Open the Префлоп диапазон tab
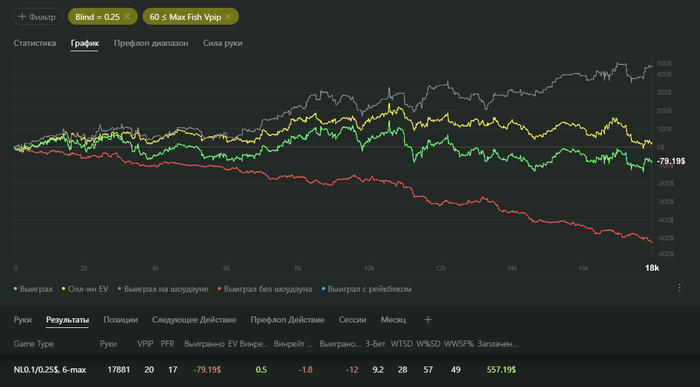 [x=151, y=43]
